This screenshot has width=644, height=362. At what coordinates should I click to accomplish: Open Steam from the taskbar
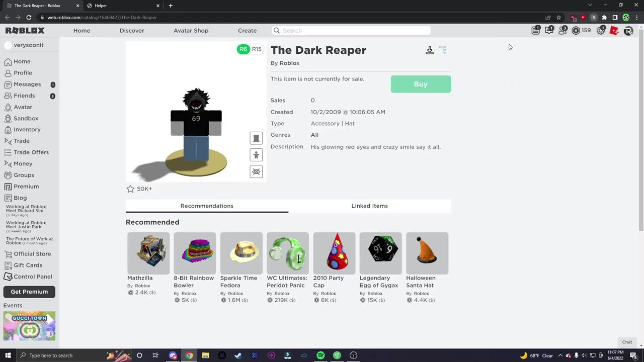click(x=238, y=355)
